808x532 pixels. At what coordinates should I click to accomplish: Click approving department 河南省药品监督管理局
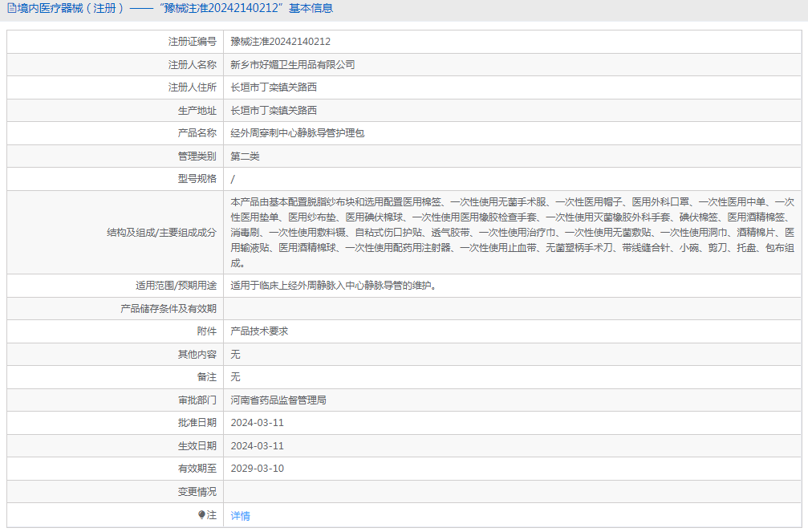tap(278, 400)
